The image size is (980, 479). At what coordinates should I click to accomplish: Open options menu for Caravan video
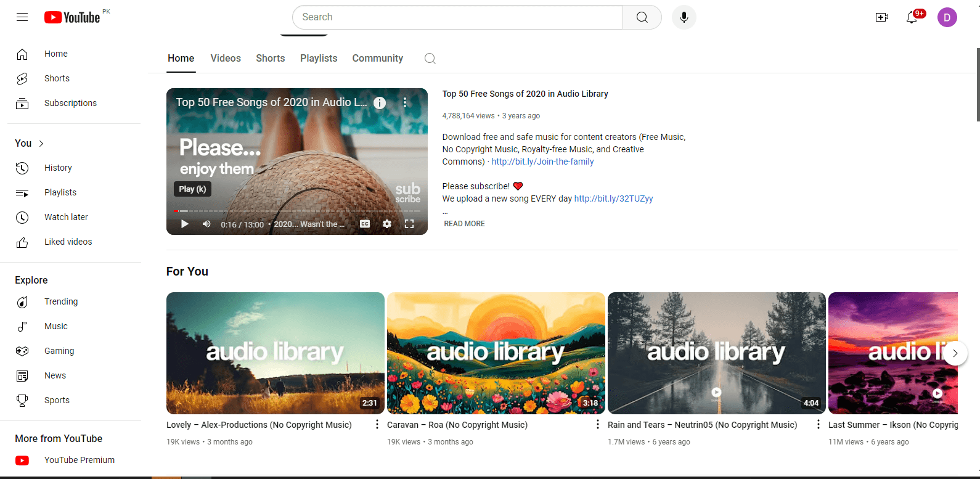tap(598, 425)
